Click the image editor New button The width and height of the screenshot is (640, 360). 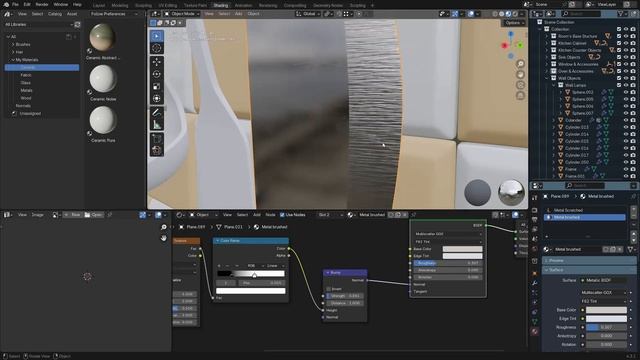pos(73,215)
